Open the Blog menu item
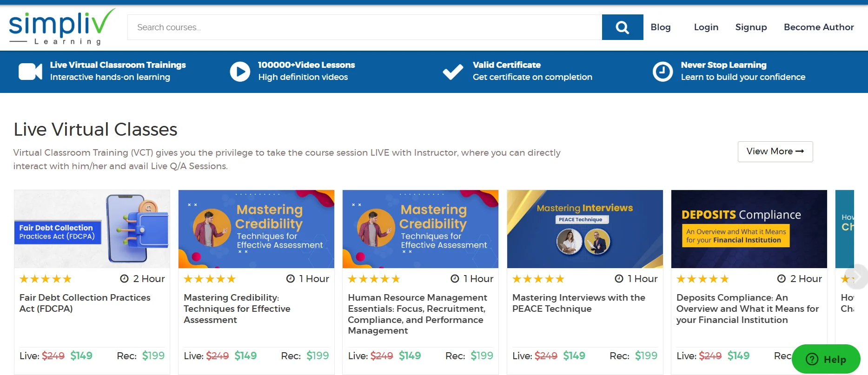 660,27
